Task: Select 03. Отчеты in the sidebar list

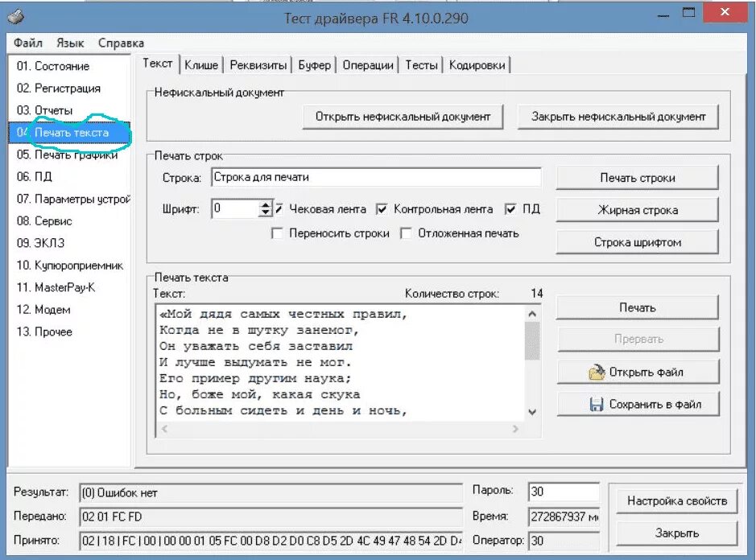Action: [69, 110]
